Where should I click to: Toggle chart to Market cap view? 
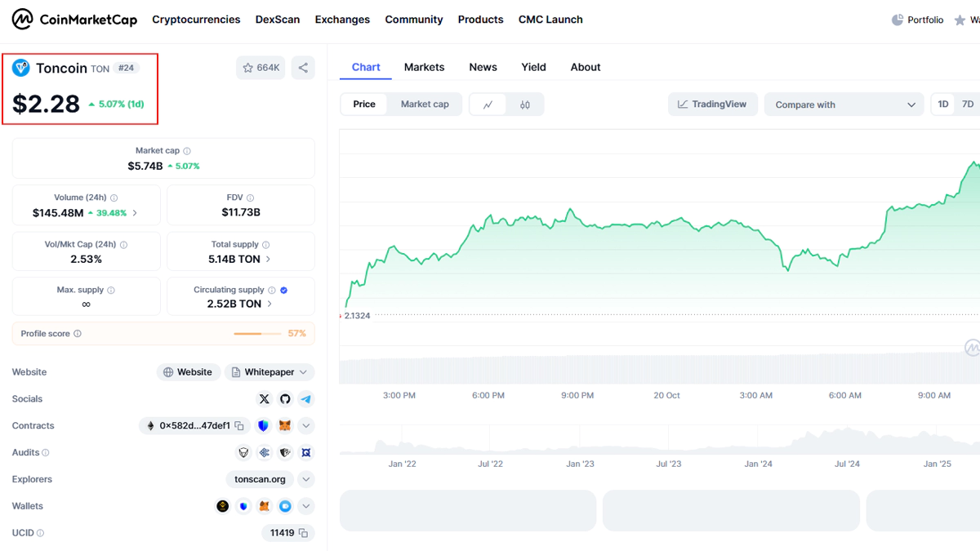click(425, 104)
